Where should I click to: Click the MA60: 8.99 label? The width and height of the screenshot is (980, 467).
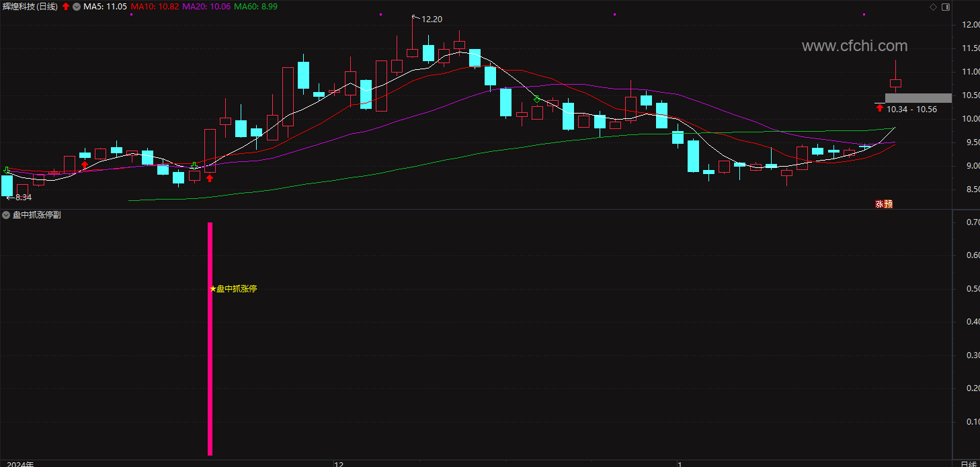click(x=255, y=6)
